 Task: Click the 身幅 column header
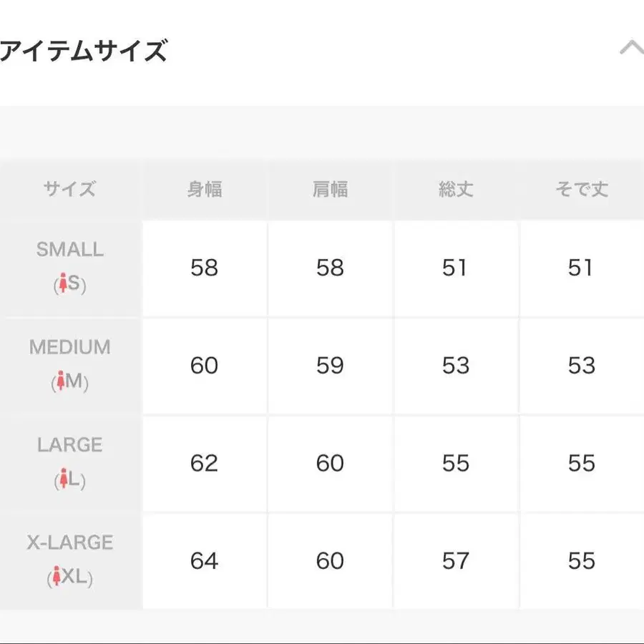pos(205,190)
